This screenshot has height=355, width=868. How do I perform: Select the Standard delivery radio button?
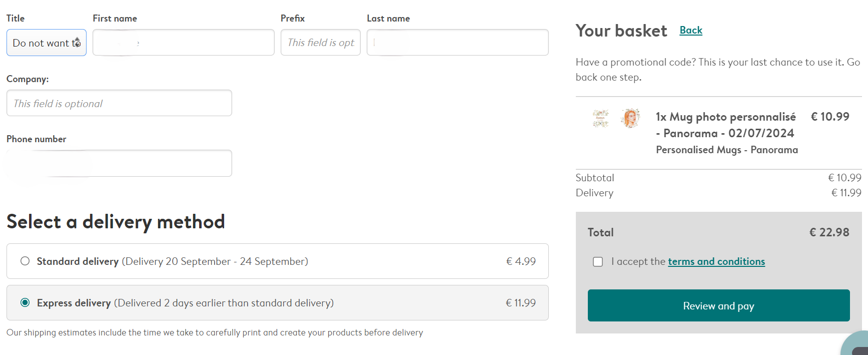click(x=25, y=261)
